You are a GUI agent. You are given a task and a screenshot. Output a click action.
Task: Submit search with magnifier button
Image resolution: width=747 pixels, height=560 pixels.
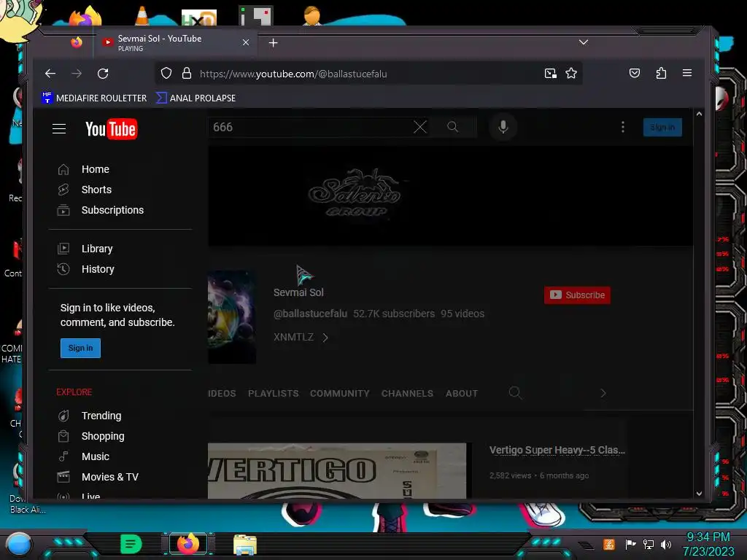[x=452, y=127]
